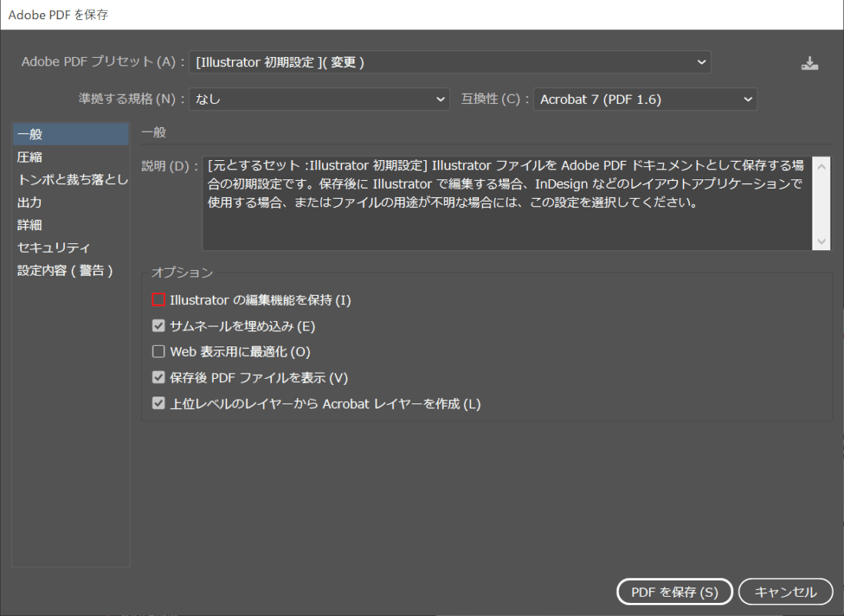The height and width of the screenshot is (616, 844).
Task: Click the PDF を保存 button
Action: tap(675, 592)
